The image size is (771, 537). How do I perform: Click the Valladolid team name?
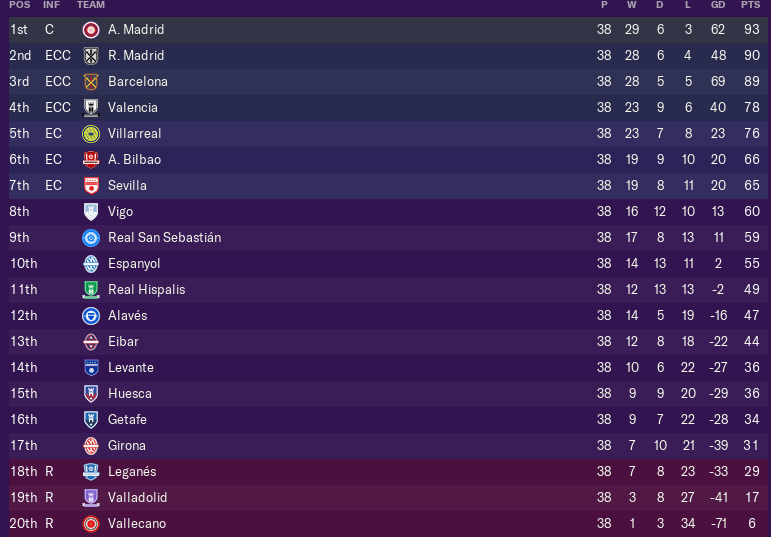tap(137, 498)
